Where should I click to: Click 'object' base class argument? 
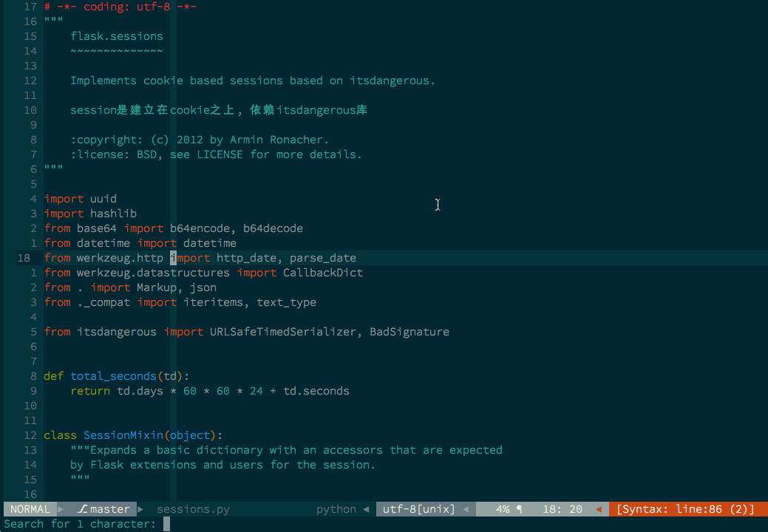pyautogui.click(x=190, y=435)
